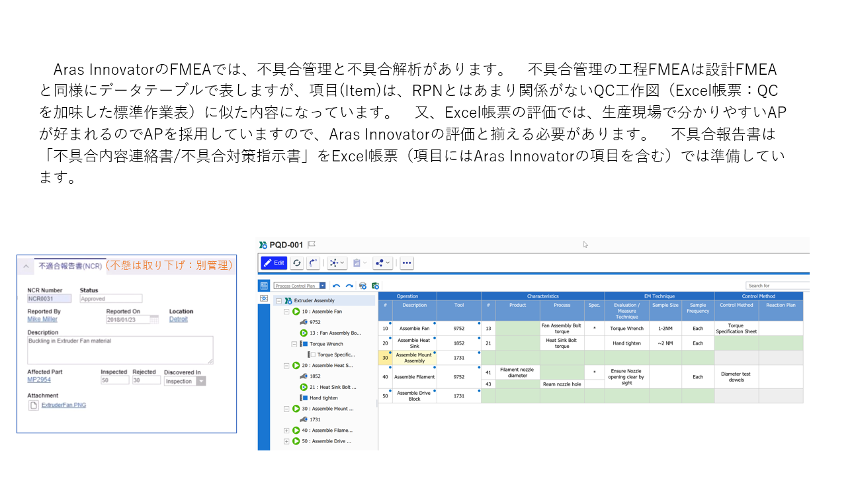
Task: Open the MP2954 affected part link
Action: tap(39, 380)
